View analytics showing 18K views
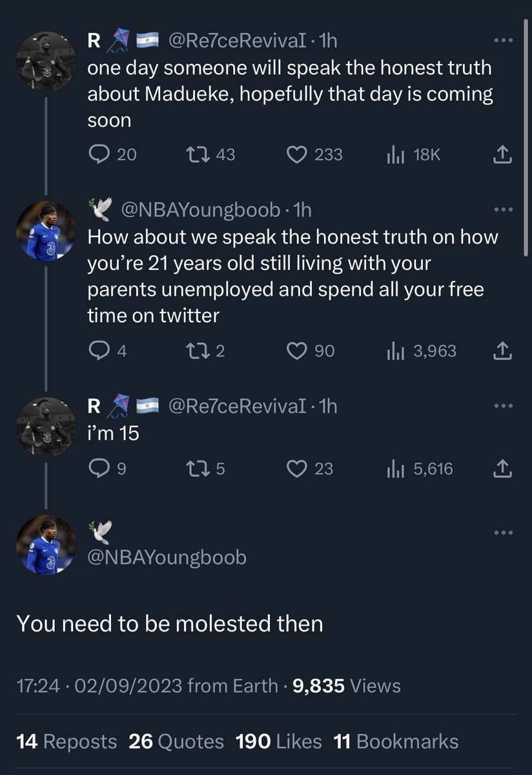This screenshot has width=532, height=775. coord(413,155)
